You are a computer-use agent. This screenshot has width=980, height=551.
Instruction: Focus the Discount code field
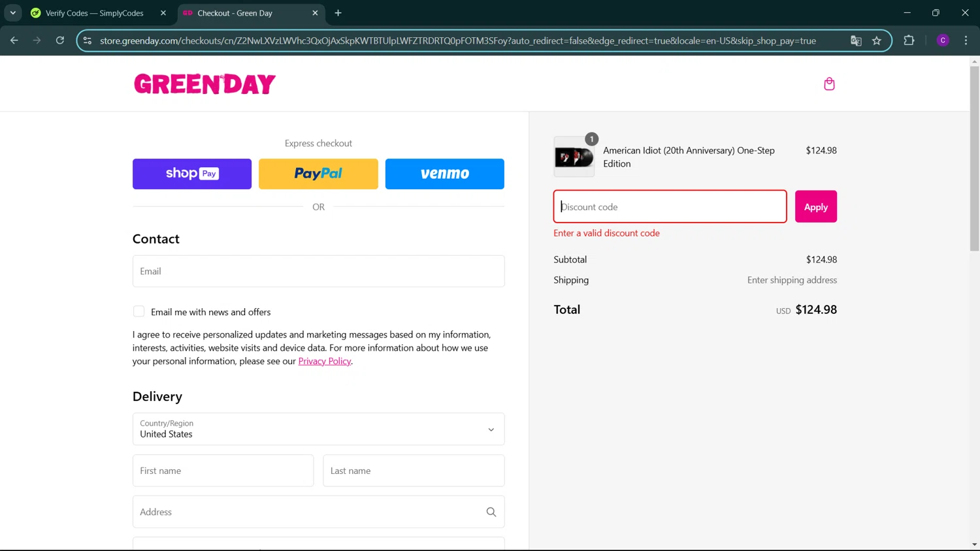click(670, 206)
